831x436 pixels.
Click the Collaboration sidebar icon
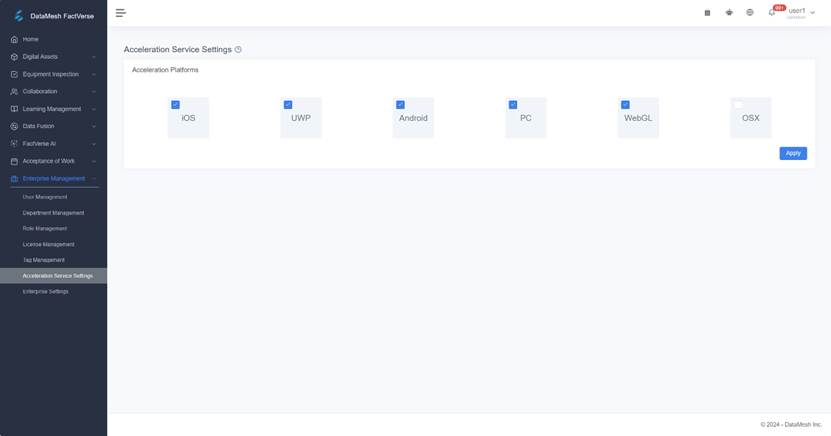tap(14, 91)
